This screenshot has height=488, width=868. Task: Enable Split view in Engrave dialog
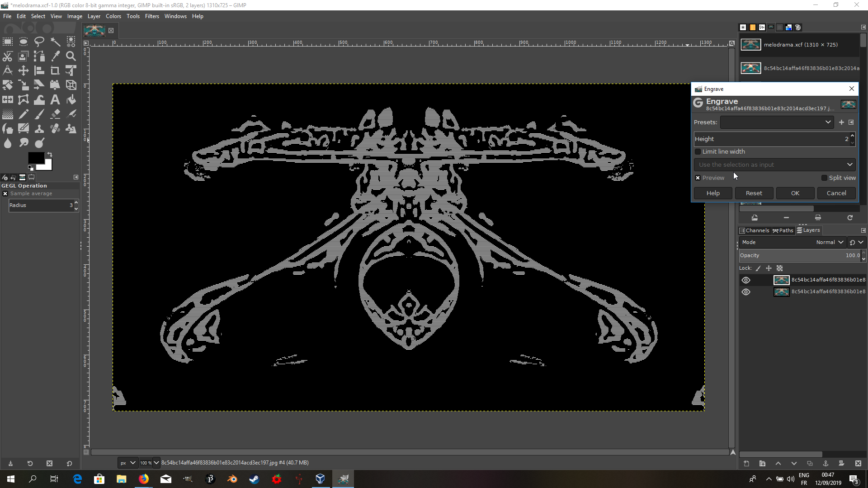coord(824,178)
